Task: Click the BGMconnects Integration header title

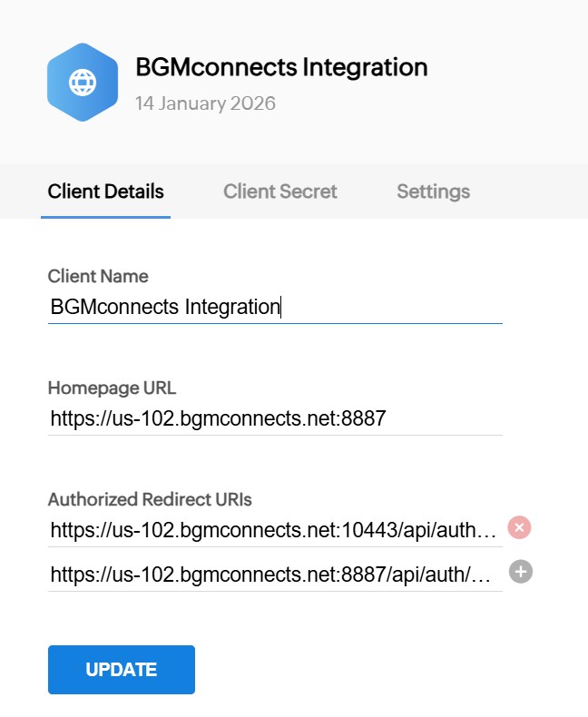Action: pyautogui.click(x=281, y=67)
